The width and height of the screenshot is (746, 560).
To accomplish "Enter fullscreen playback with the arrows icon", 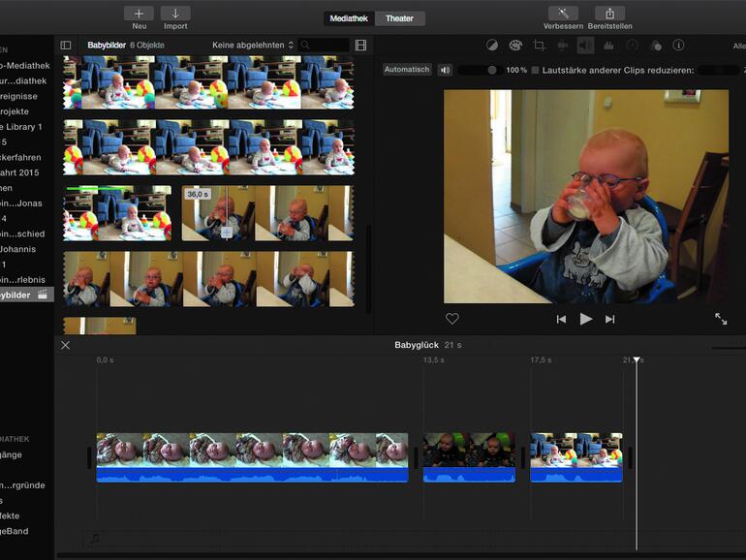I will [x=721, y=319].
